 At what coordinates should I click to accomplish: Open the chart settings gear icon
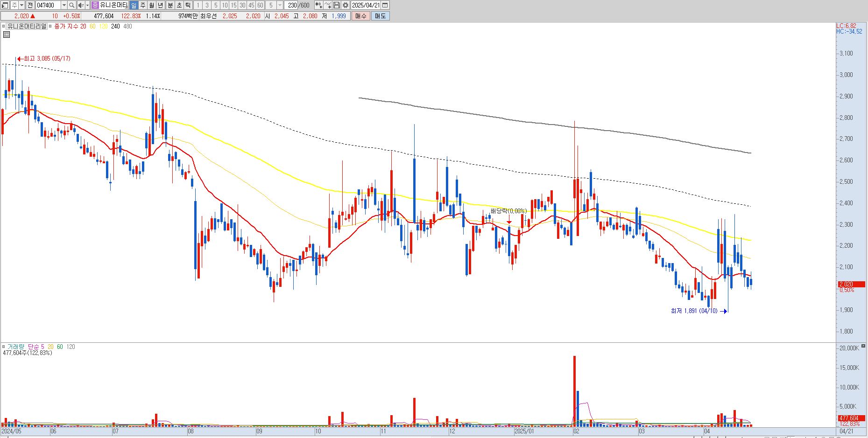coord(346,5)
